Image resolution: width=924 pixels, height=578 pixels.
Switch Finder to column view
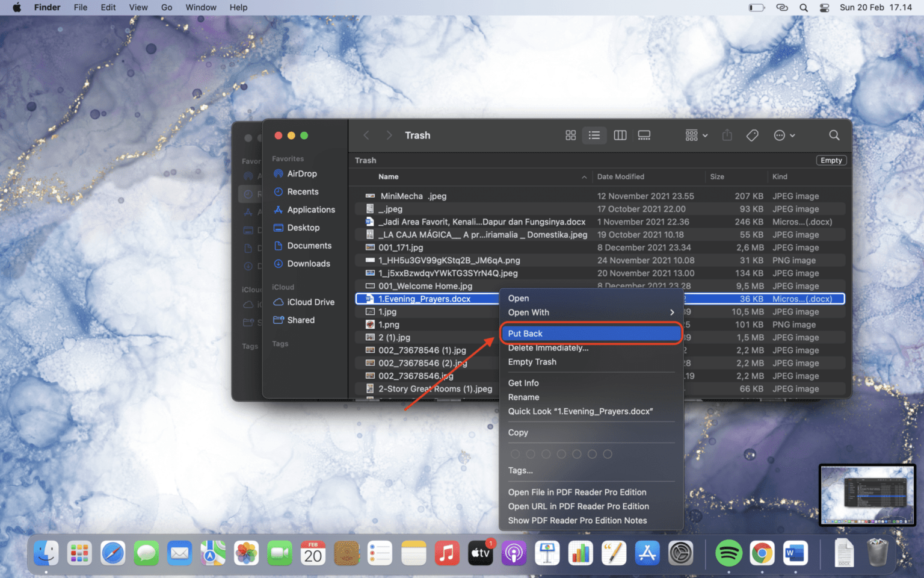(x=620, y=135)
